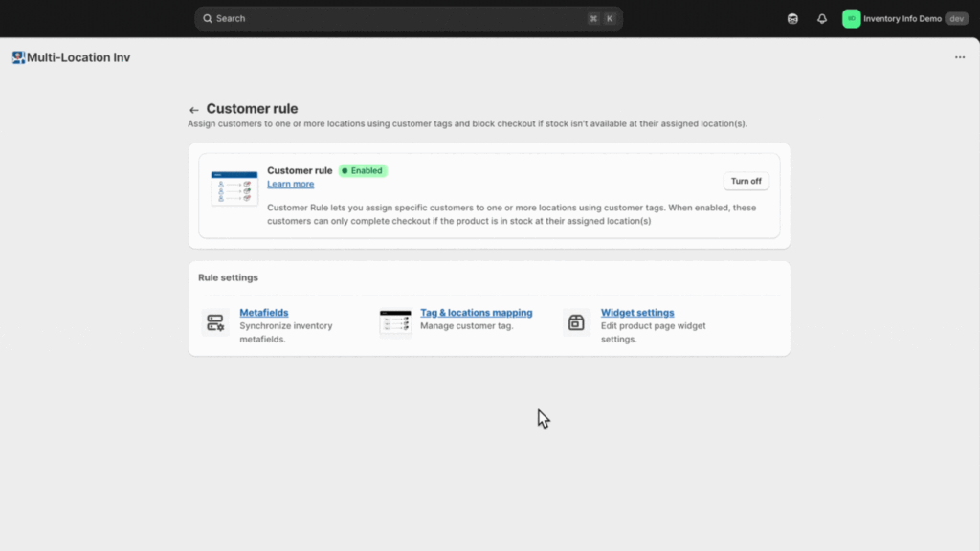Click into the top Search field
This screenshot has width=980, height=551.
click(402, 19)
